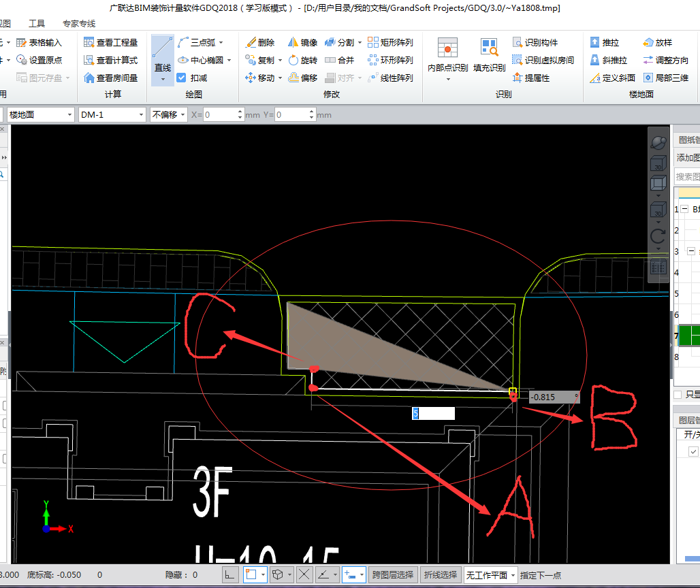
Task: Toggle the orthogonal mode status-bar icon
Action: pos(230,574)
